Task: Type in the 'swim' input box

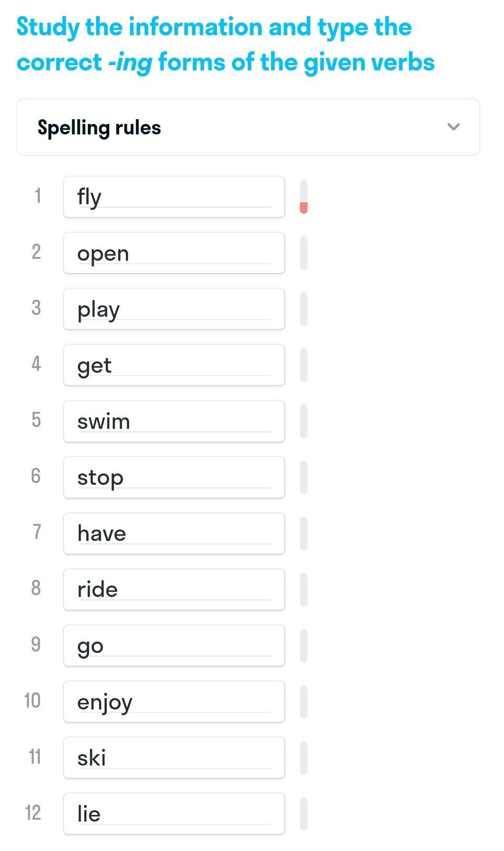Action: (x=174, y=421)
